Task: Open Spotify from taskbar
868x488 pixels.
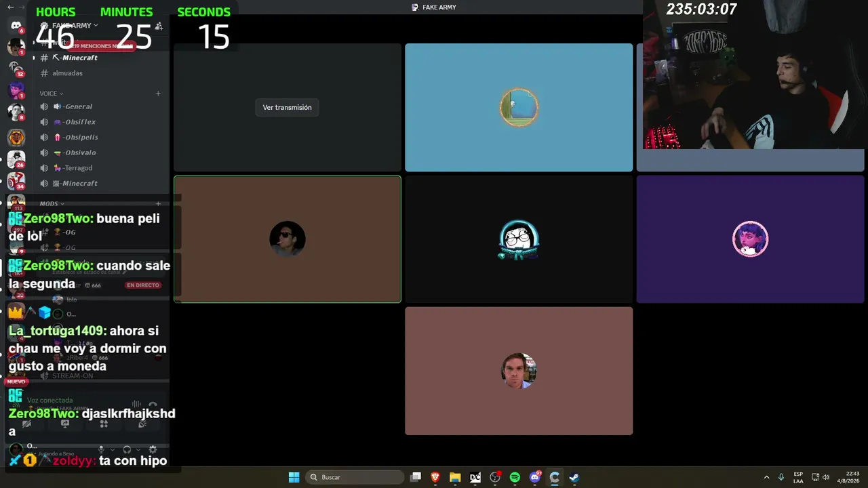Action: (515, 477)
